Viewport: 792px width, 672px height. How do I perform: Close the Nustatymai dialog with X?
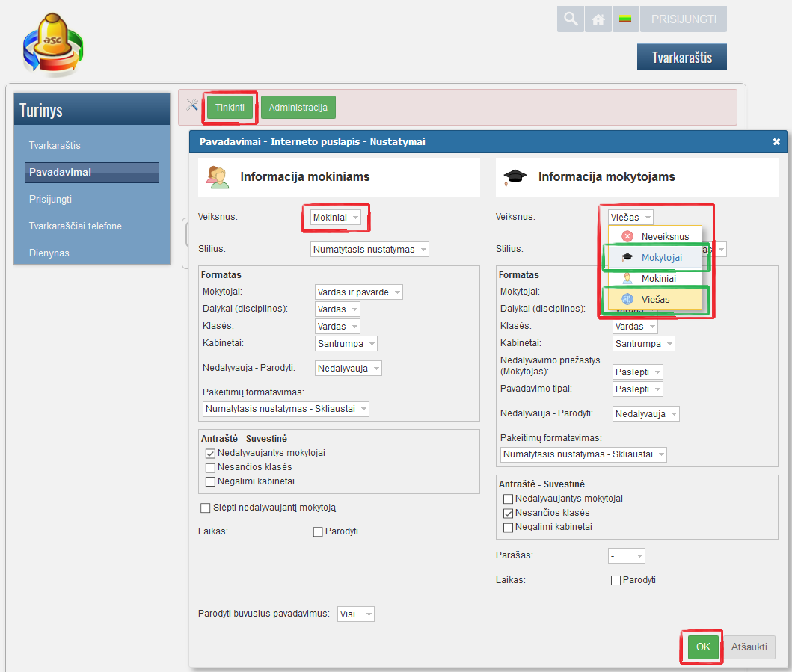[x=776, y=141]
